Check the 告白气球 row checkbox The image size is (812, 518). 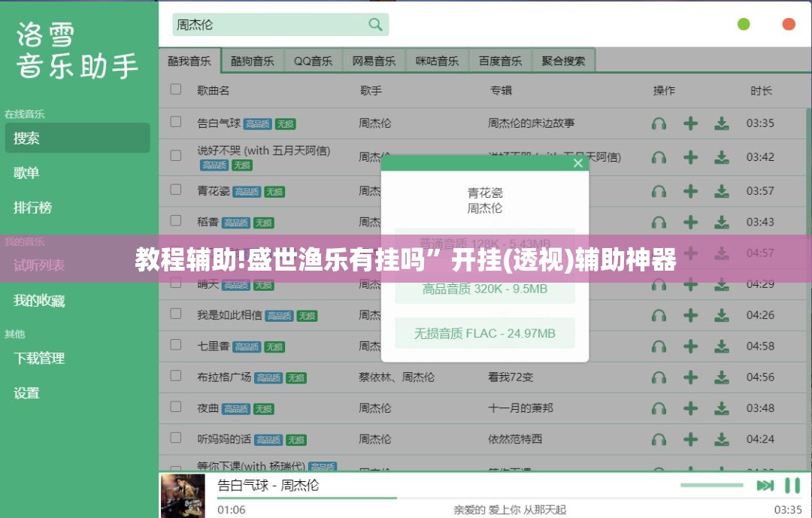175,122
